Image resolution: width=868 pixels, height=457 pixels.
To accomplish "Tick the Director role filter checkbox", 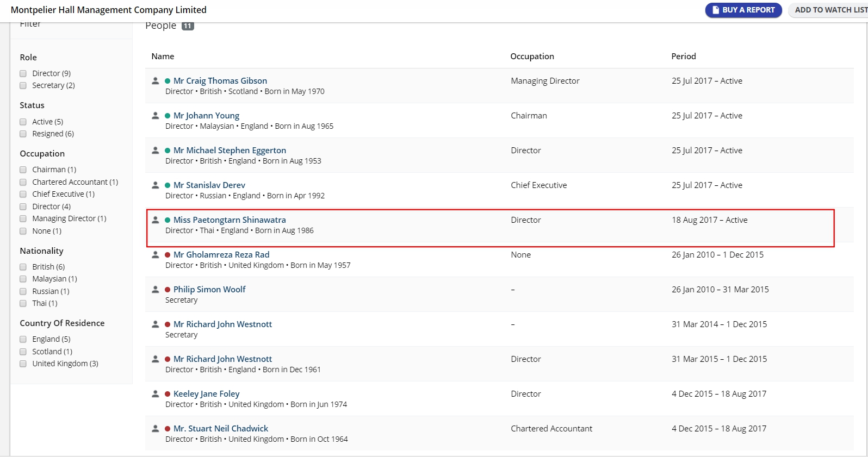I will pyautogui.click(x=23, y=73).
